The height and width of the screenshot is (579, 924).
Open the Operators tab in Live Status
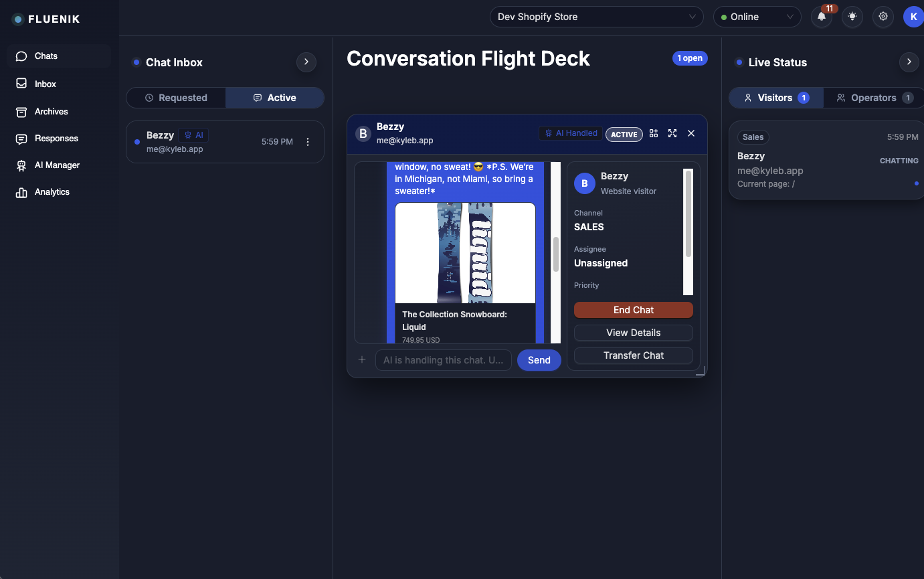(873, 97)
